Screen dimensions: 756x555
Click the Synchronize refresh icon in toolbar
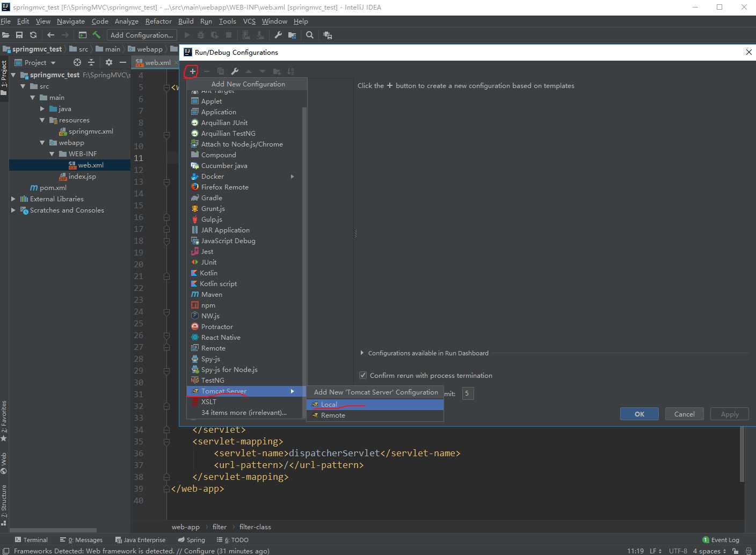tap(33, 35)
